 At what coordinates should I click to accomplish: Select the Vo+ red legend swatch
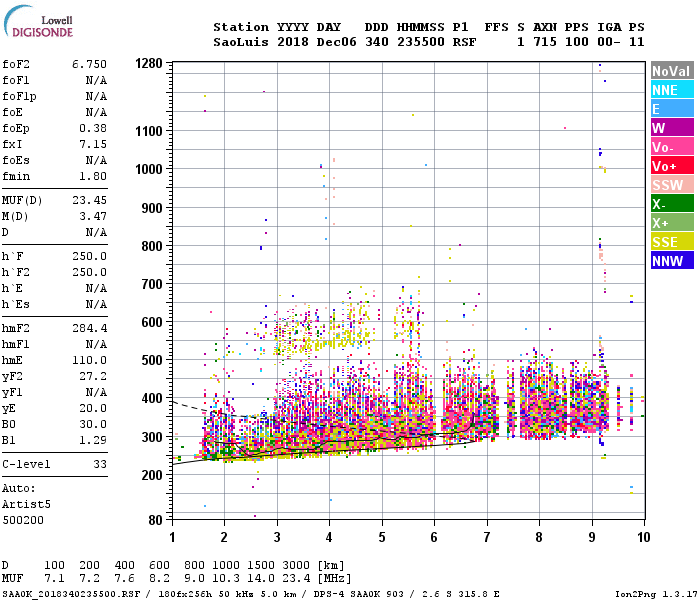pyautogui.click(x=672, y=166)
